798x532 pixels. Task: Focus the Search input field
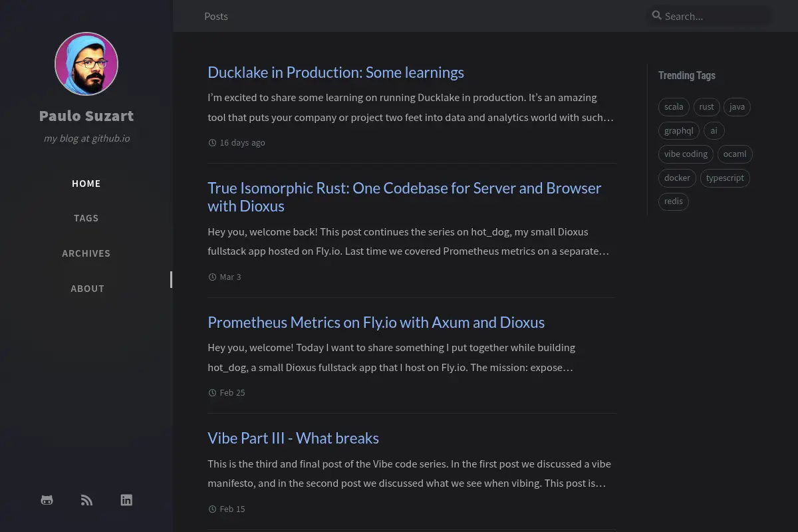coord(717,16)
